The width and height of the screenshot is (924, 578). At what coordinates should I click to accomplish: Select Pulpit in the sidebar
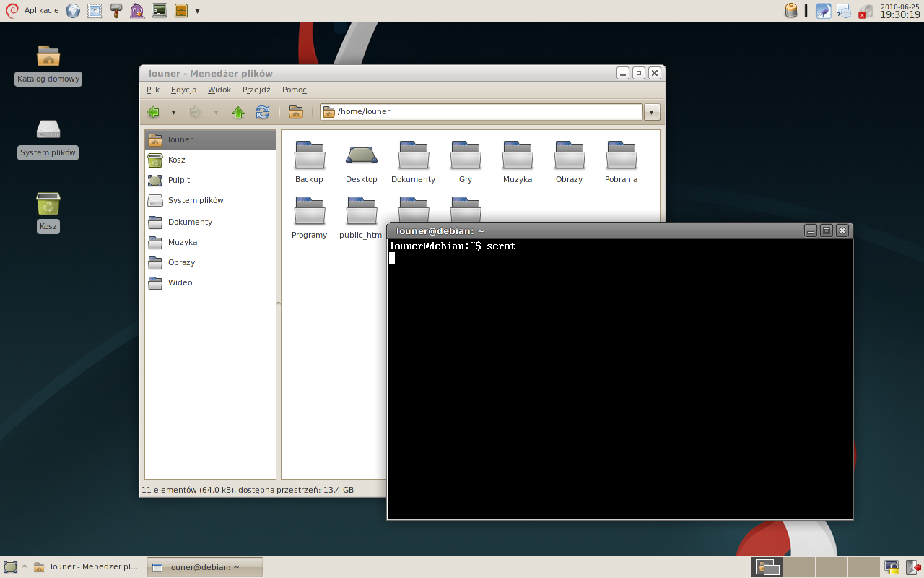point(210,180)
